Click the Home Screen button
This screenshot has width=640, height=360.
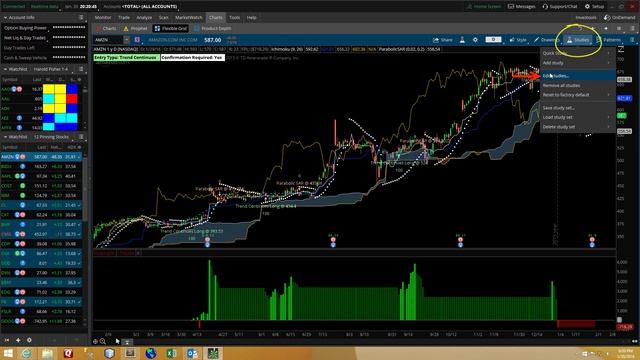484,7
